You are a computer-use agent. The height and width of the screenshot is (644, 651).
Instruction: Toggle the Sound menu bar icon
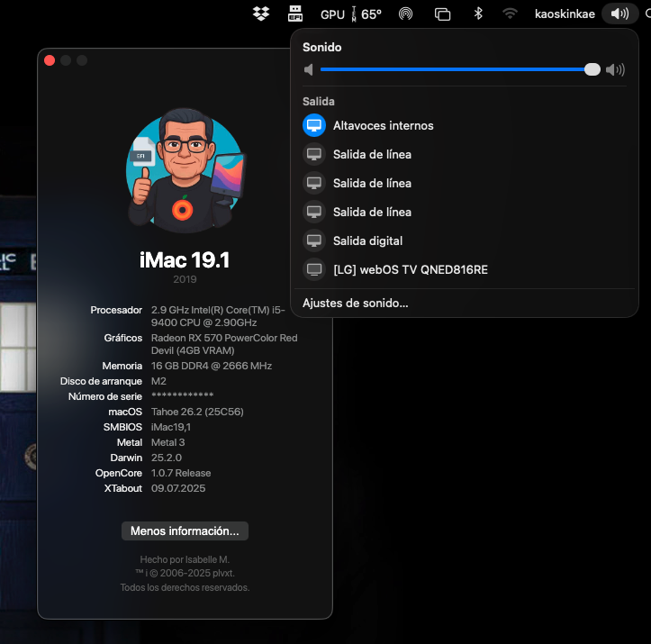619,14
